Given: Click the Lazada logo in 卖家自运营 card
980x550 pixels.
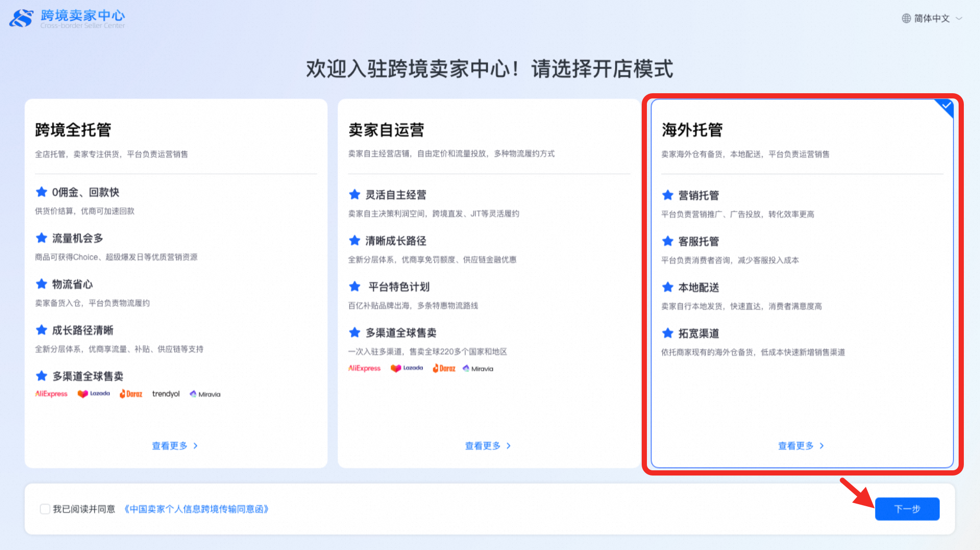Looking at the screenshot, I should point(407,368).
